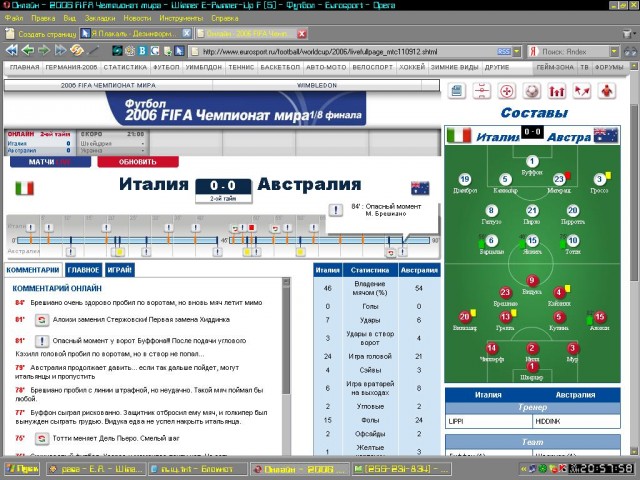Click the blue document notes icon above Составы
The width and height of the screenshot is (640, 480).
click(456, 91)
